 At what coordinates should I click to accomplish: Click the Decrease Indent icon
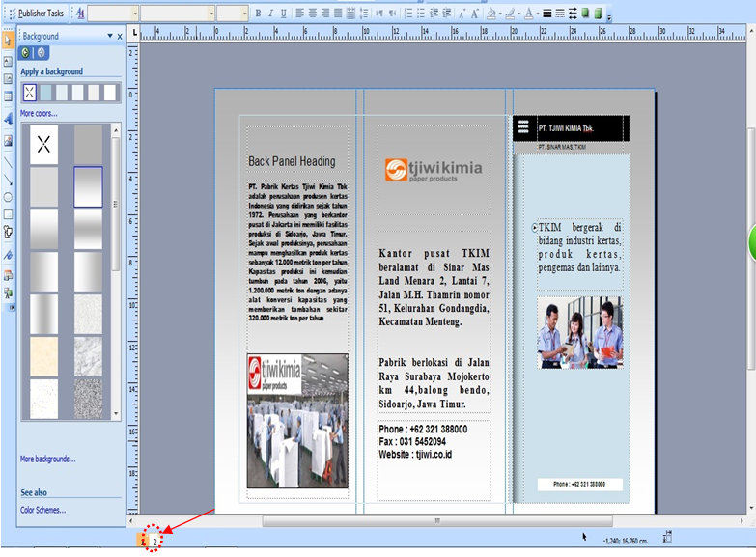pos(434,14)
